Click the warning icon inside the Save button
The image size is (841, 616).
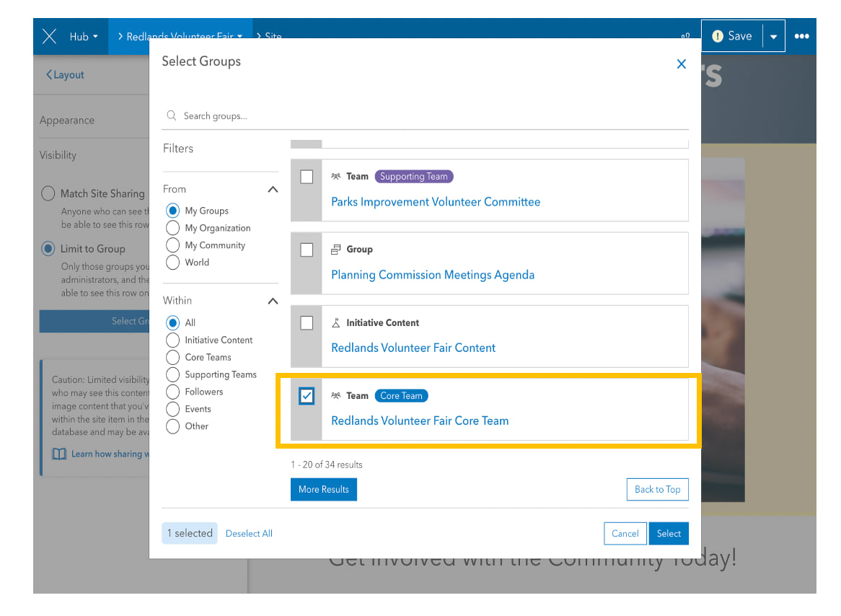pos(718,35)
